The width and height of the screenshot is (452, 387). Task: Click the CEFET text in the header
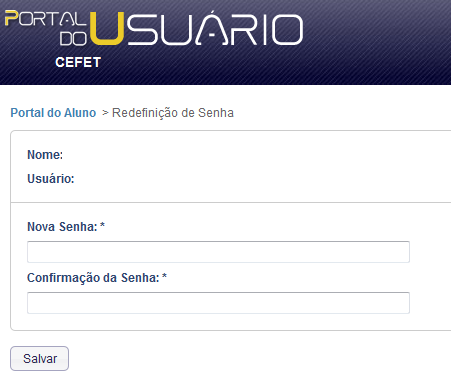tap(78, 62)
